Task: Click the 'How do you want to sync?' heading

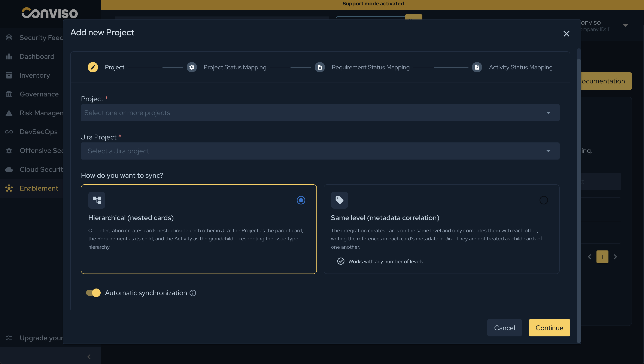Action: click(122, 175)
